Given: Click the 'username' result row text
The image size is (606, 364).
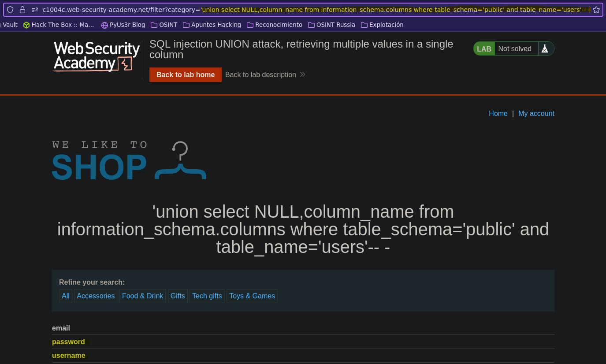Looking at the screenshot, I should (69, 355).
